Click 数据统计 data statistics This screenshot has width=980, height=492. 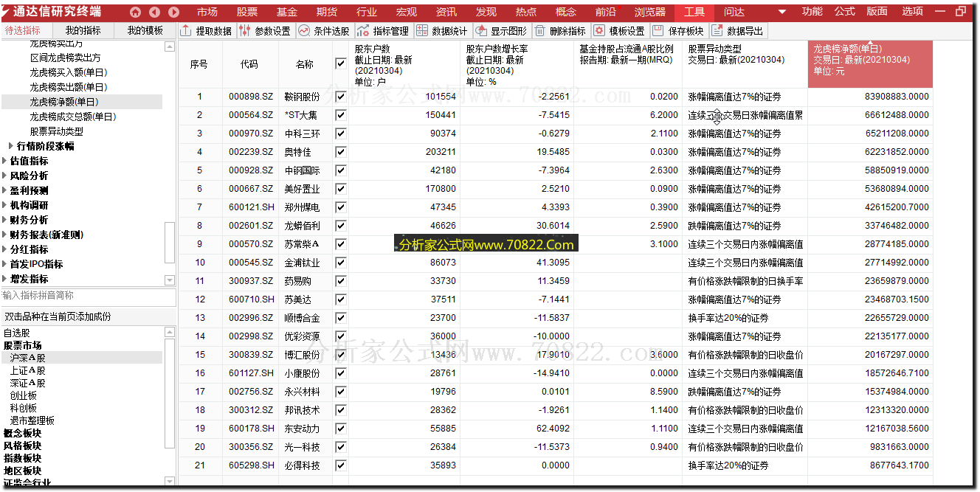tap(441, 31)
